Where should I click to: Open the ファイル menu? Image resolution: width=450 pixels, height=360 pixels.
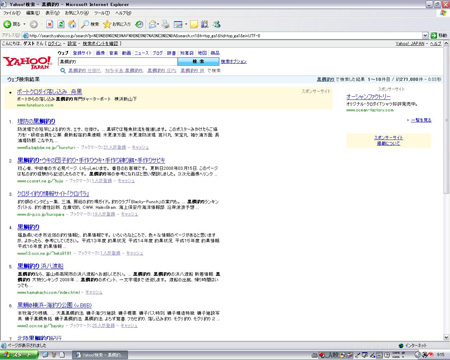[12, 13]
